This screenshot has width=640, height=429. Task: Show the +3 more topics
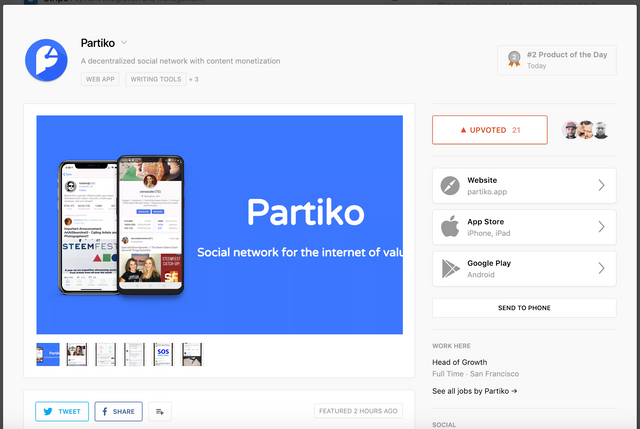click(x=194, y=79)
